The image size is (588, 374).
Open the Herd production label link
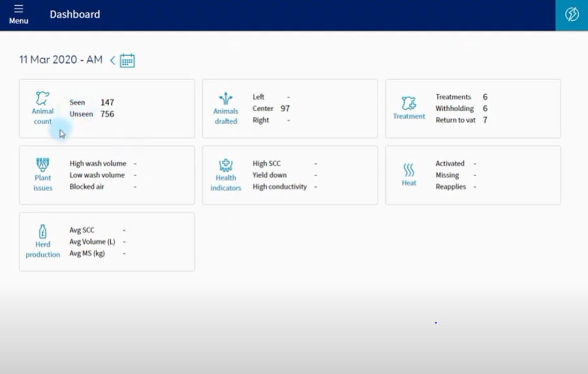pyautogui.click(x=43, y=249)
